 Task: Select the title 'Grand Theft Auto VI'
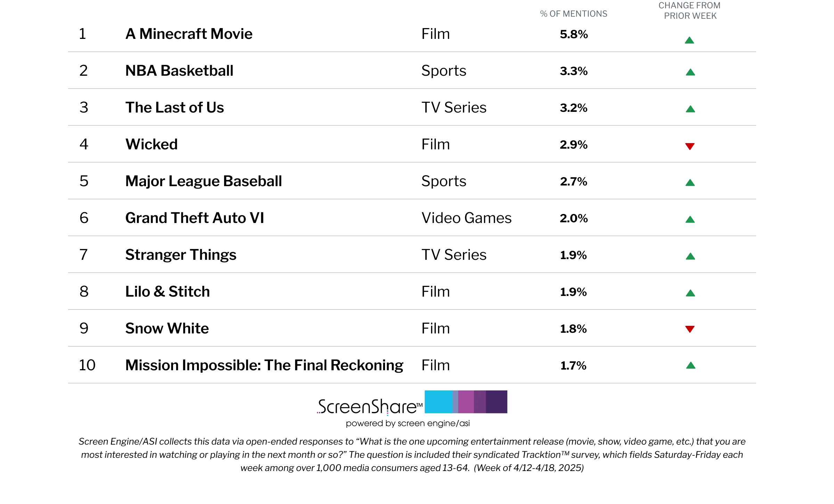195,218
